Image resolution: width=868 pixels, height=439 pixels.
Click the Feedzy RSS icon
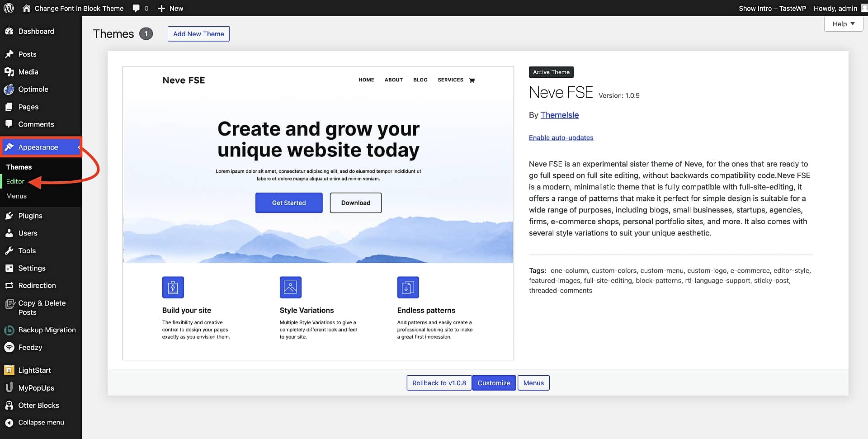click(9, 347)
